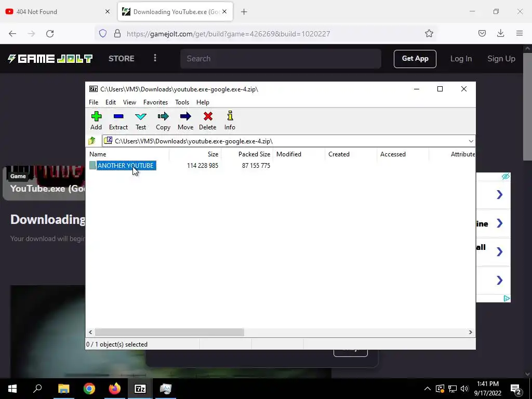The width and height of the screenshot is (532, 399).
Task: Sort by the Accessed column header
Action: click(403, 154)
